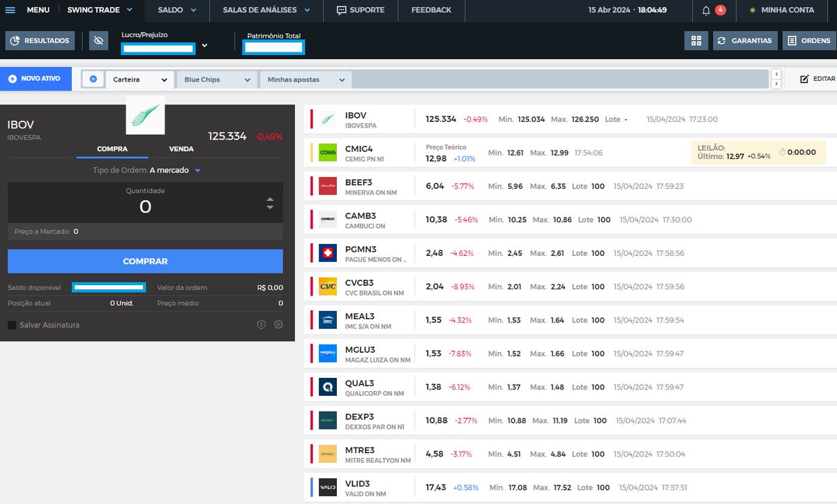Click the CEMIG logo icon
Screen dimensions: 837x504
pyautogui.click(x=328, y=153)
